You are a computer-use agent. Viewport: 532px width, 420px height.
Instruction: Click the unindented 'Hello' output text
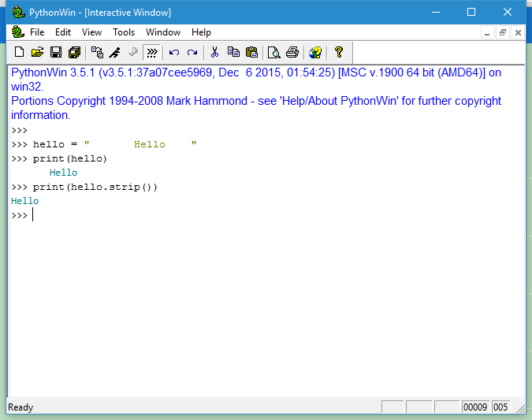pos(24,201)
